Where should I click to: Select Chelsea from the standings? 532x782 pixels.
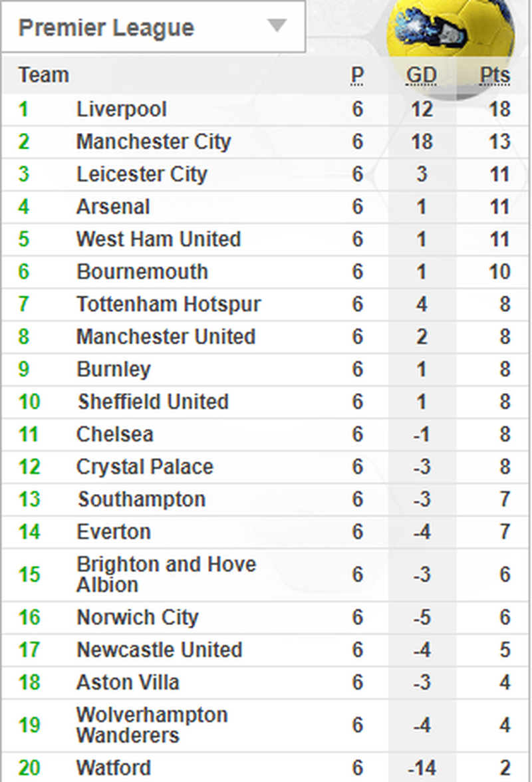(x=115, y=434)
